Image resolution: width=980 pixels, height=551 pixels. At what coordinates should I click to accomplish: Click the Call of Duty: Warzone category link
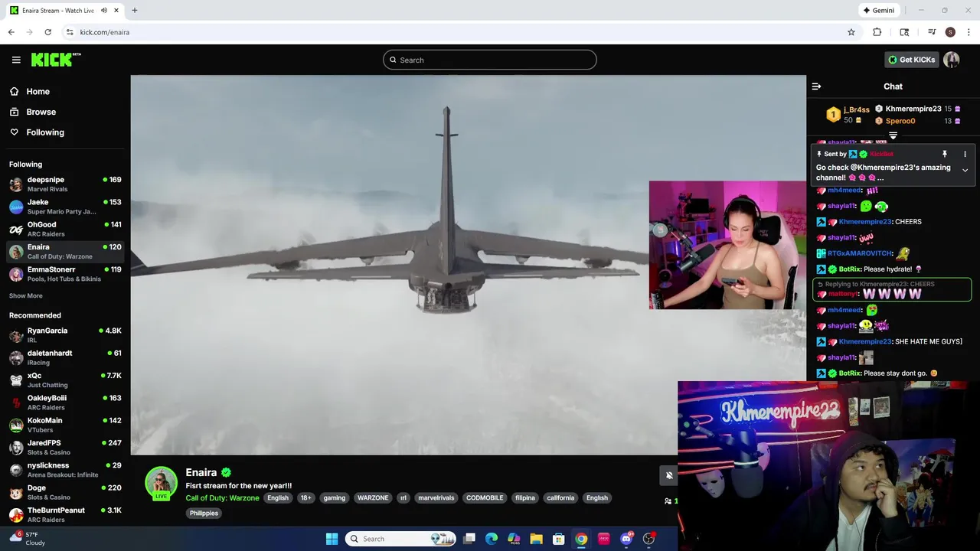(222, 497)
